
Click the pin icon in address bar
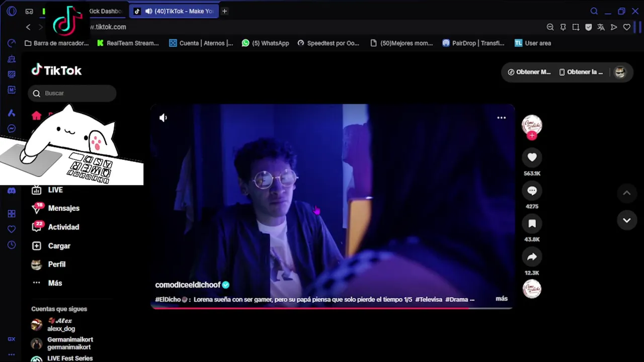coord(563,27)
